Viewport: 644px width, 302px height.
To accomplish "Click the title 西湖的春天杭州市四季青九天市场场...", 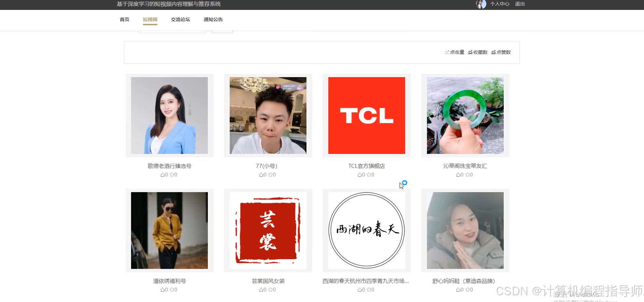I will (x=366, y=281).
